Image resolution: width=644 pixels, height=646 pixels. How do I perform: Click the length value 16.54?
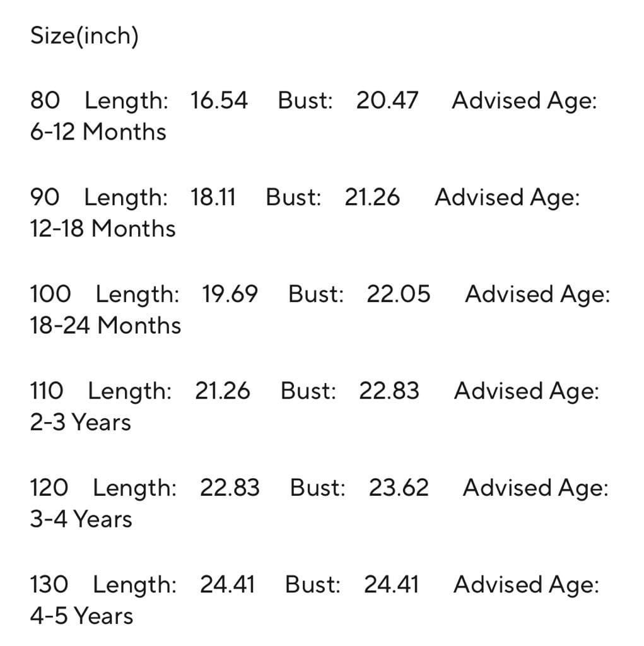pos(220,100)
